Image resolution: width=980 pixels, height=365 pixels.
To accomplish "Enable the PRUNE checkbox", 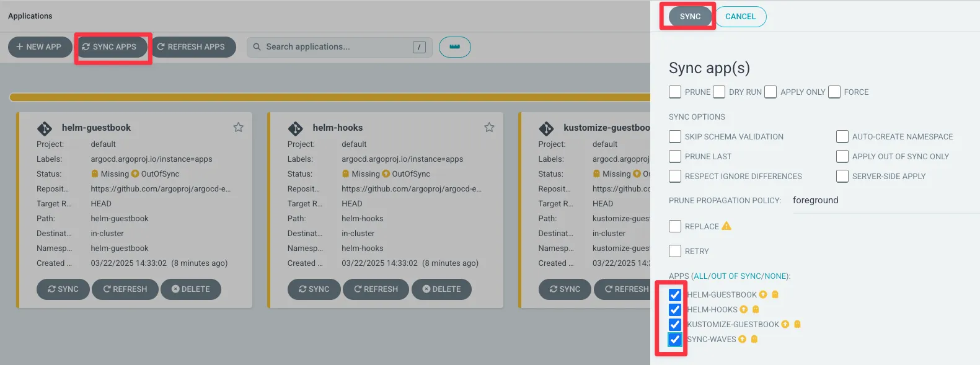I will tap(675, 92).
